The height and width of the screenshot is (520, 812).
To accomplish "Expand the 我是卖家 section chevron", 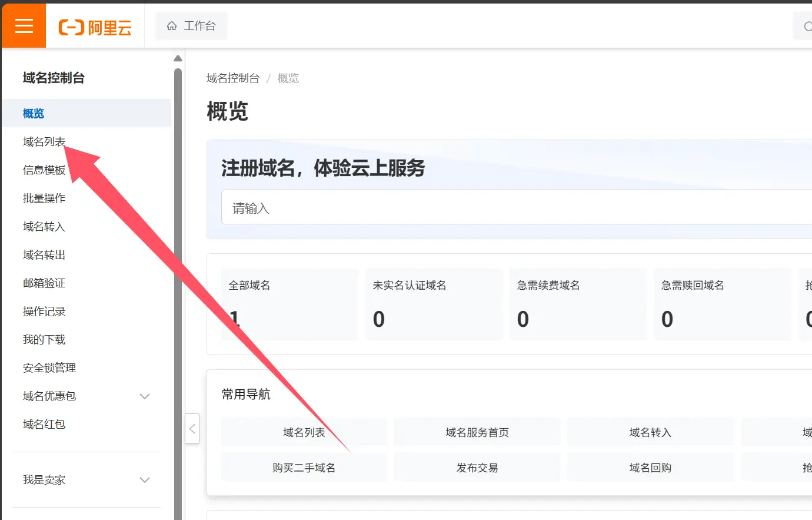I will (x=145, y=480).
